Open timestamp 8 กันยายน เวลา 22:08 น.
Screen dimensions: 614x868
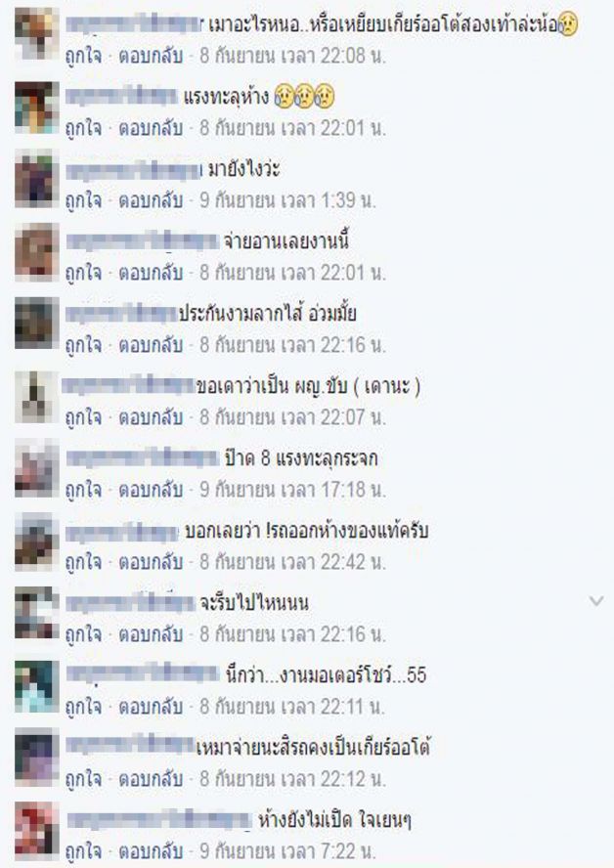(292, 56)
